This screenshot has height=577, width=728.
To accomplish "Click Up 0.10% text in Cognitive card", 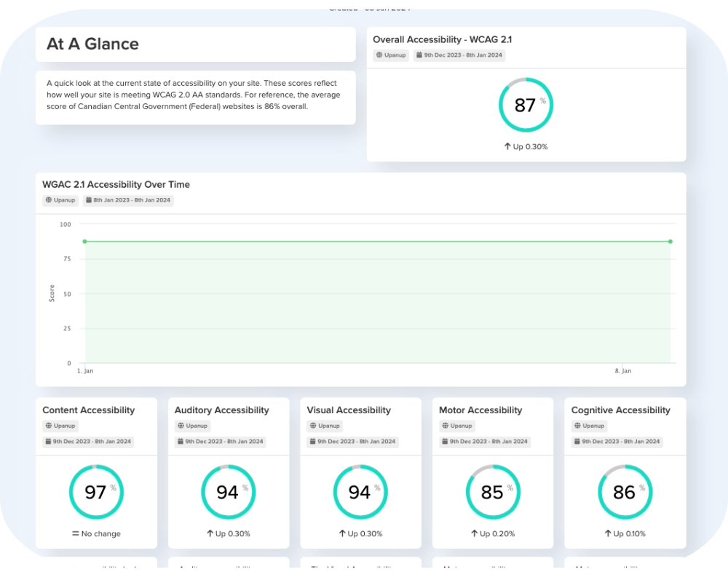I will [630, 534].
